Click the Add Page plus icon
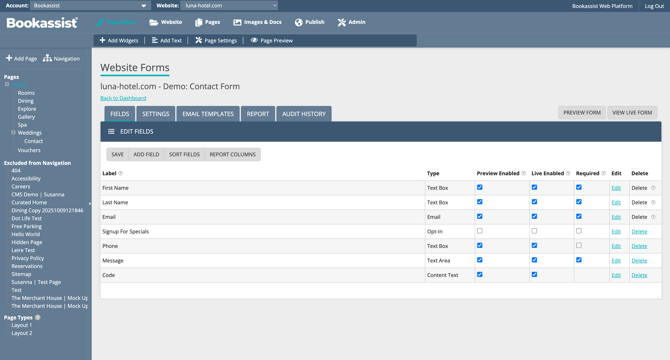 [x=9, y=58]
